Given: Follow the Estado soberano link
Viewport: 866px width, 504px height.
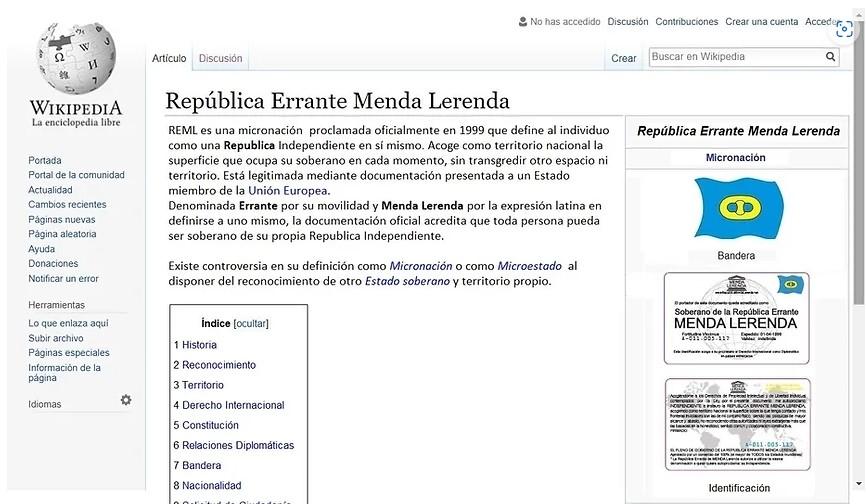Looking at the screenshot, I should point(407,281).
